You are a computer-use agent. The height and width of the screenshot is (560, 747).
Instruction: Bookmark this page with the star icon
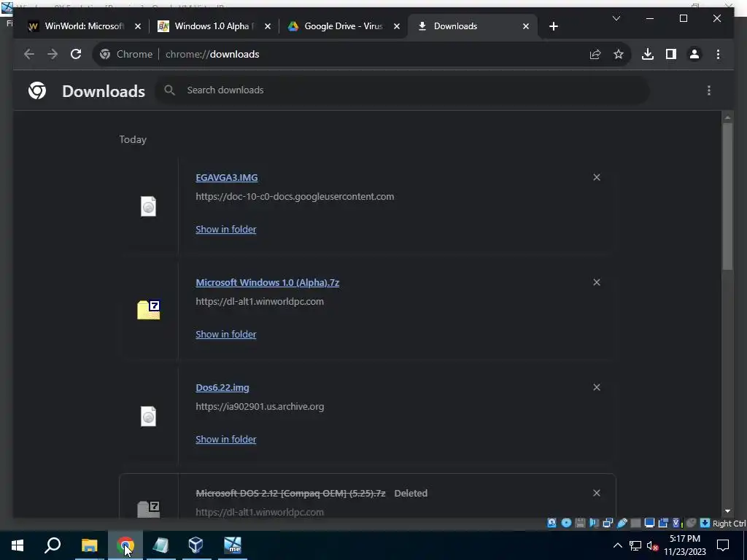pyautogui.click(x=619, y=54)
